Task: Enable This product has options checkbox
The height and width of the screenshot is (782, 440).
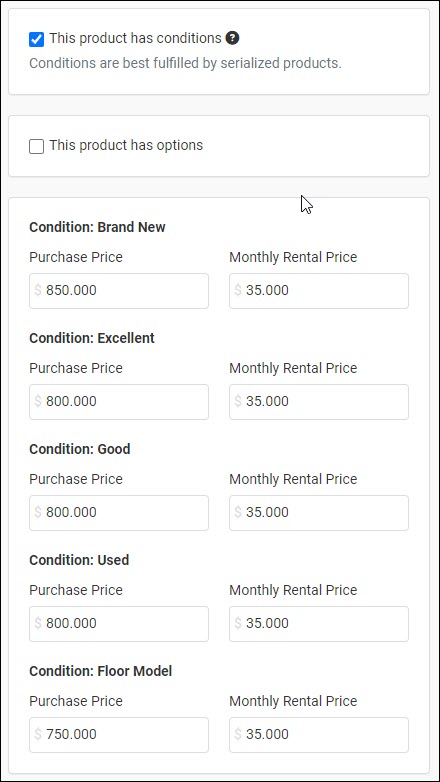Action: tap(36, 146)
